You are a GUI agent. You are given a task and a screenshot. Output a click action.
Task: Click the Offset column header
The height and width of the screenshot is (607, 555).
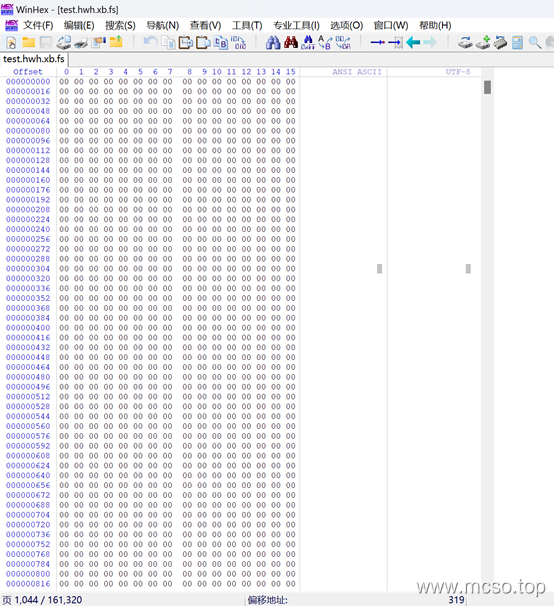(28, 72)
